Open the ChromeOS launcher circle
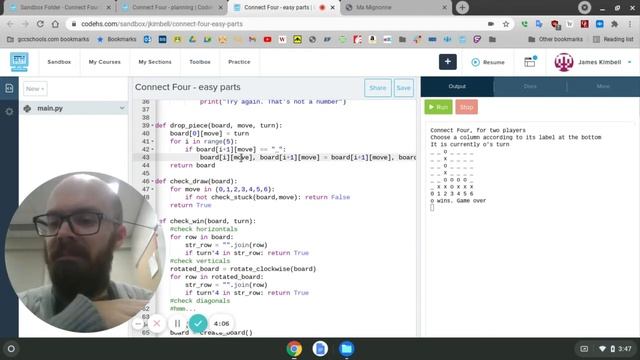This screenshot has height=360, width=640. tap(11, 349)
